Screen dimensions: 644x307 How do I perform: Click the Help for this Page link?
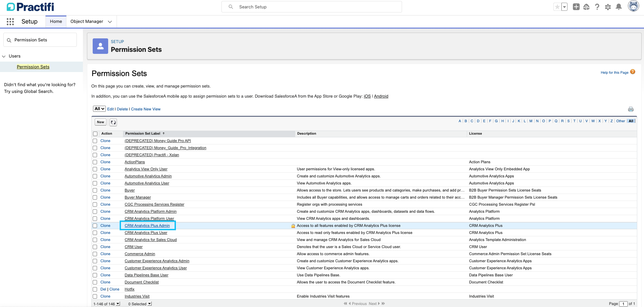coord(614,72)
